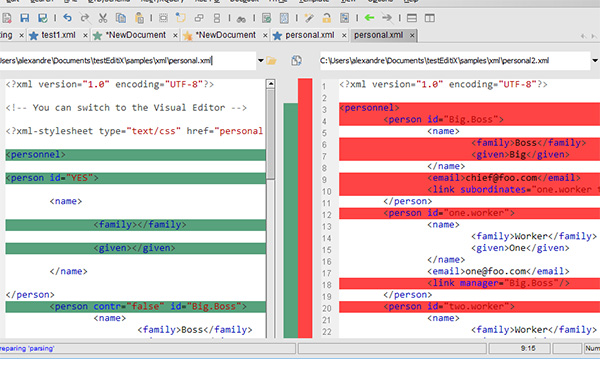Copy the selection via the toolbar
The image size is (600, 365).
(121, 18)
